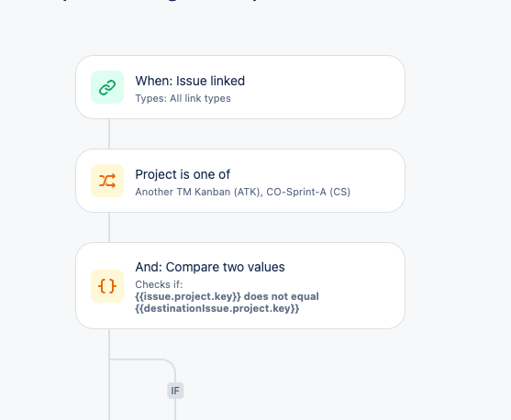511x420 pixels.
Task: Click connector between project and compare conditions
Action: (109, 227)
